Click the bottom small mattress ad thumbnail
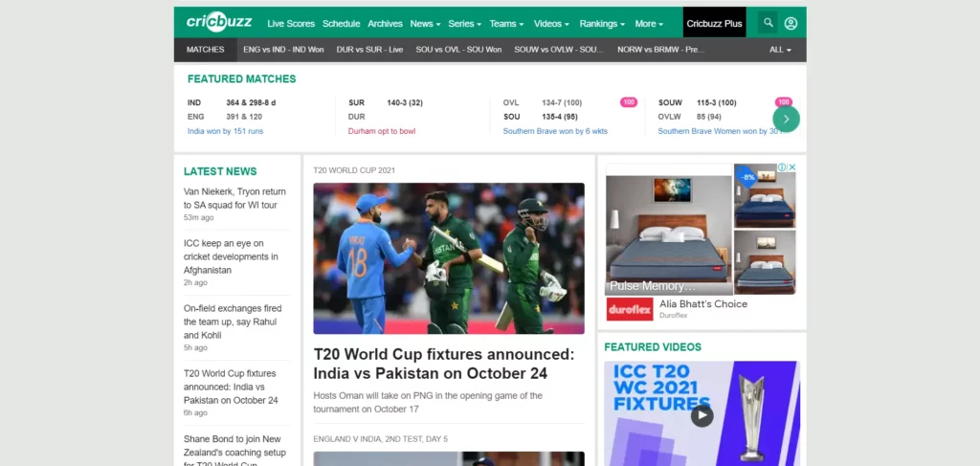 pyautogui.click(x=765, y=262)
